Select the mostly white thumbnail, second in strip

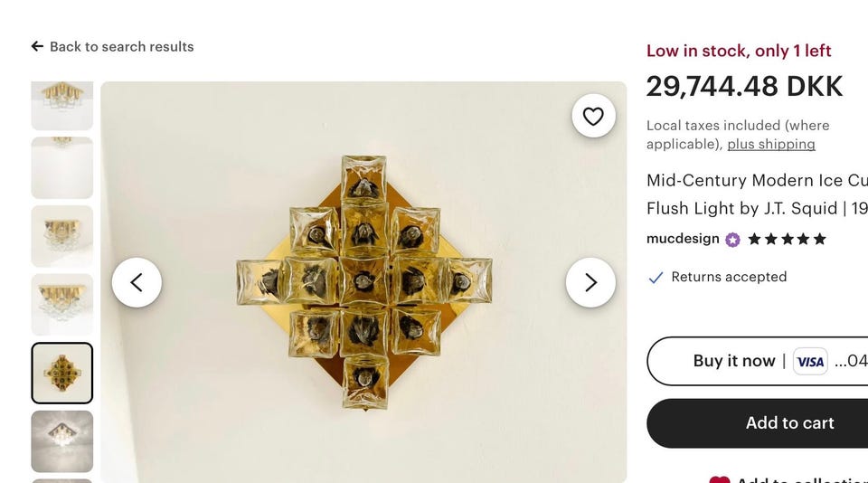61,167
